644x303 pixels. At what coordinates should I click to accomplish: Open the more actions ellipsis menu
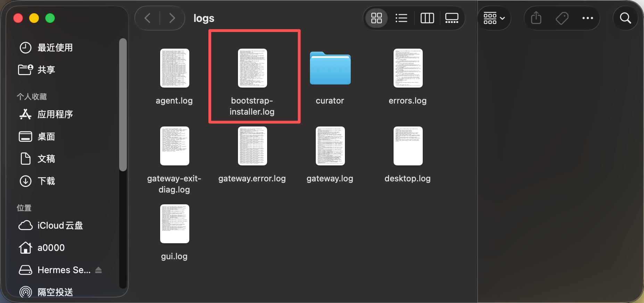[587, 18]
